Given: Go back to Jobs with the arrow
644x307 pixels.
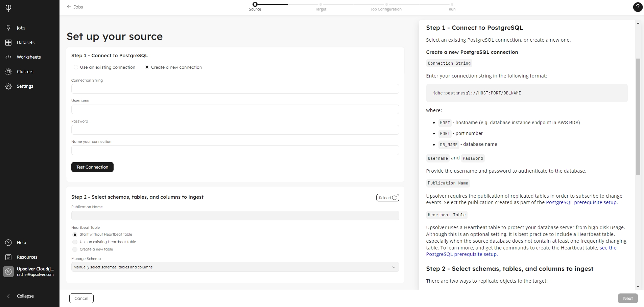Looking at the screenshot, I should pos(69,7).
